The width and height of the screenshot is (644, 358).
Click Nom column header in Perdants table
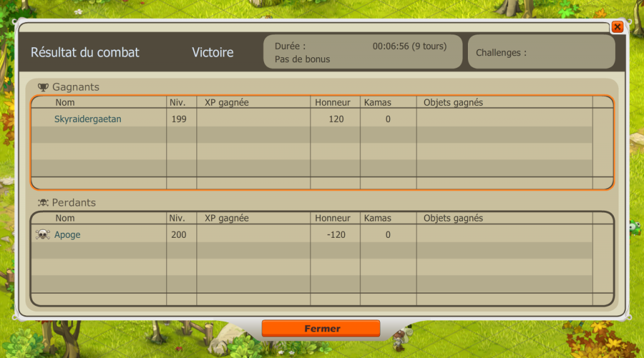pos(65,218)
